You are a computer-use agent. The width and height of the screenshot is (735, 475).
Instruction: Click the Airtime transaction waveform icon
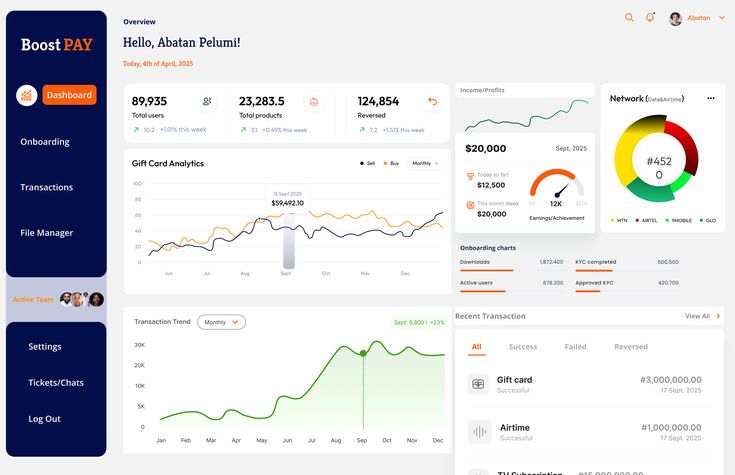[479, 432]
